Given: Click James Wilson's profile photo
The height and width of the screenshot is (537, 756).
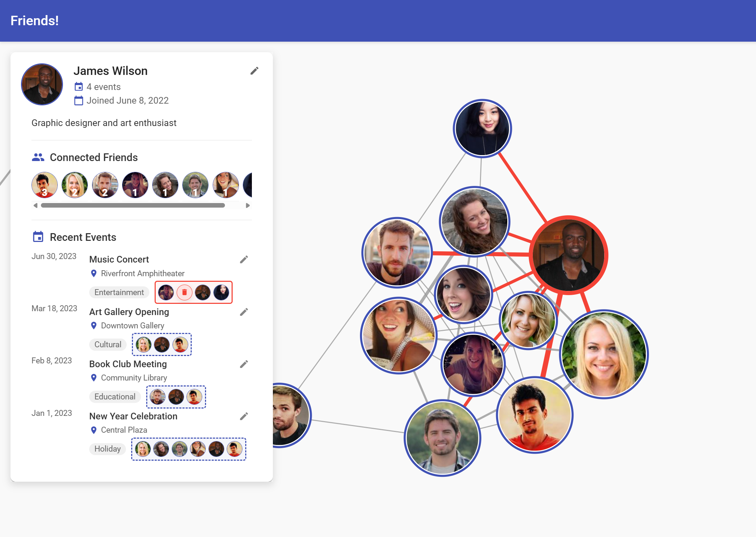Looking at the screenshot, I should tap(42, 84).
